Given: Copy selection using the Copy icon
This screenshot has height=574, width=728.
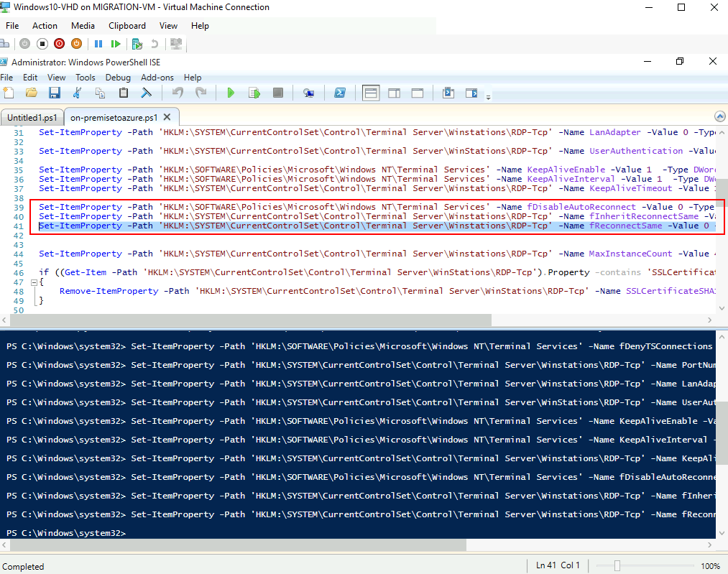Looking at the screenshot, I should click(100, 93).
